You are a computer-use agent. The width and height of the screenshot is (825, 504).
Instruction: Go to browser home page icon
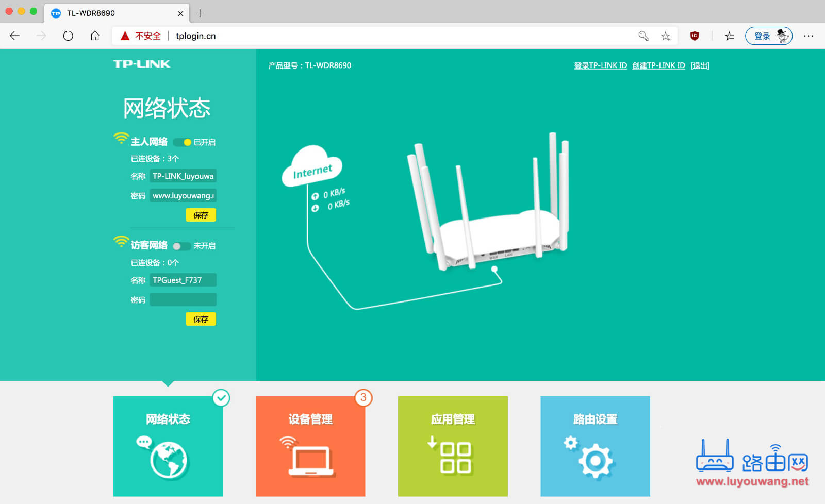tap(95, 36)
